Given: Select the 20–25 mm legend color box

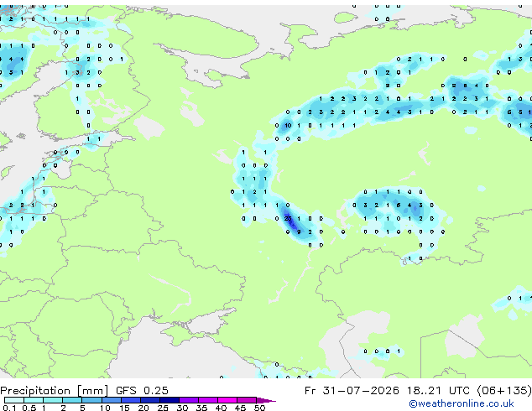Looking at the screenshot, I should (149, 400).
